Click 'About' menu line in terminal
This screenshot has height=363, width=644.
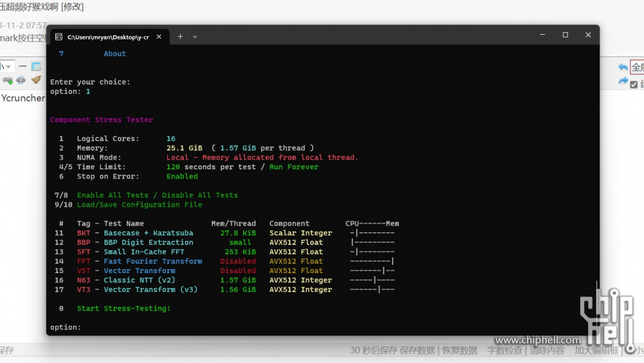point(114,54)
